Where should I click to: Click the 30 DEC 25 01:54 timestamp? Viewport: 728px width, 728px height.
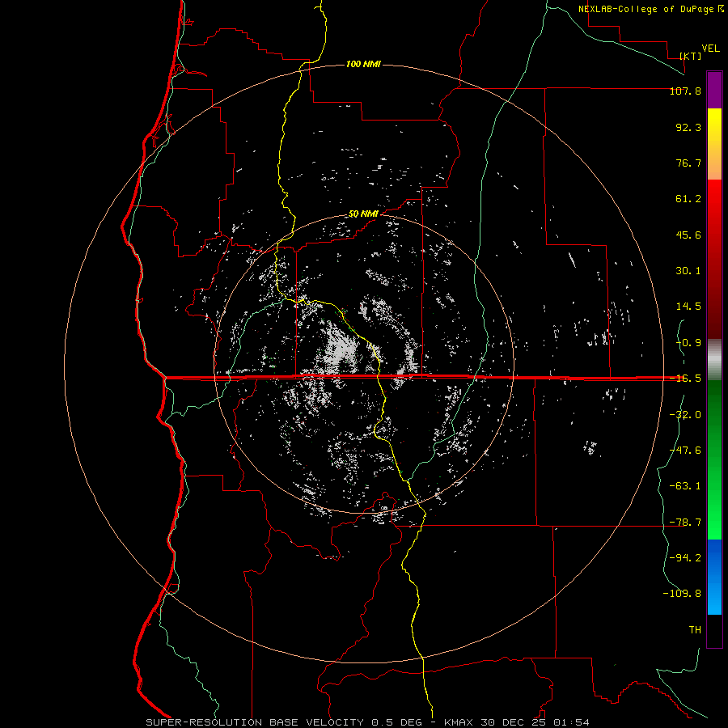(x=535, y=722)
